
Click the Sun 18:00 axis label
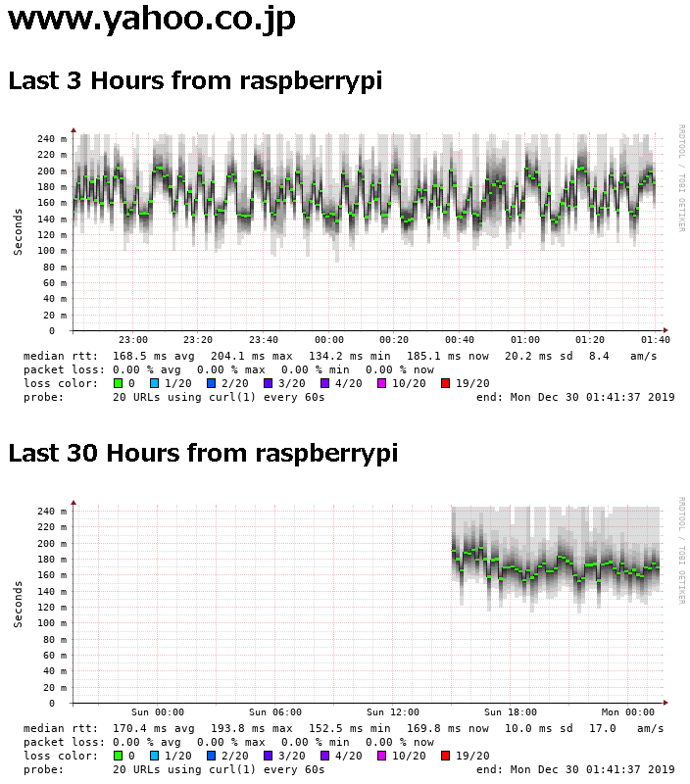(x=510, y=712)
